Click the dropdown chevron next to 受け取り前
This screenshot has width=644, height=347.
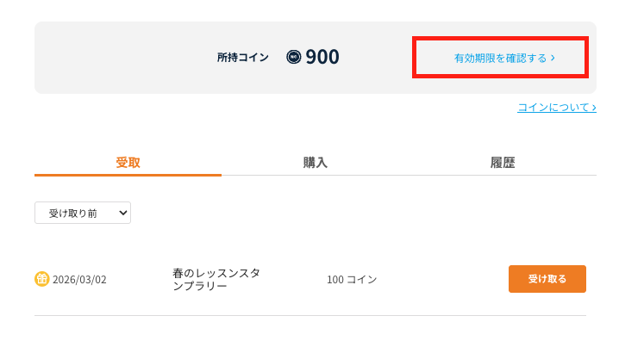pos(122,213)
